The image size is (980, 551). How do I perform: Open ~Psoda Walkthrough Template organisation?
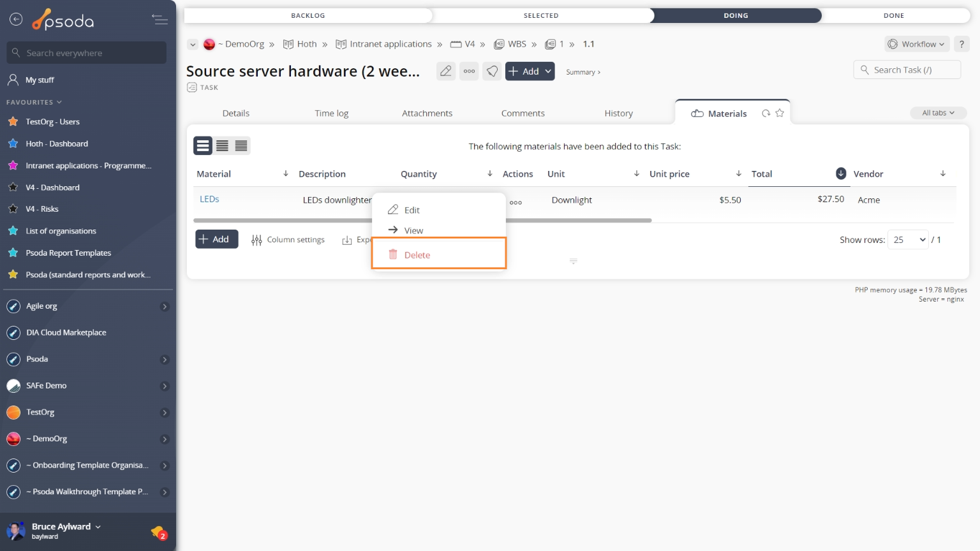click(x=87, y=492)
